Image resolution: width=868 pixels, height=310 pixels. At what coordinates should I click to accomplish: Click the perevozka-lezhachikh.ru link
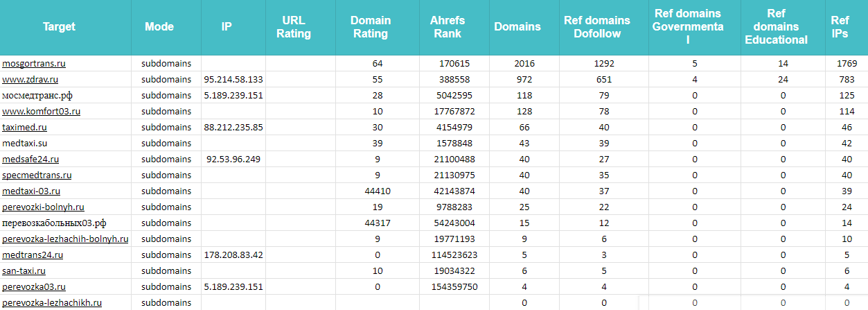[52, 303]
